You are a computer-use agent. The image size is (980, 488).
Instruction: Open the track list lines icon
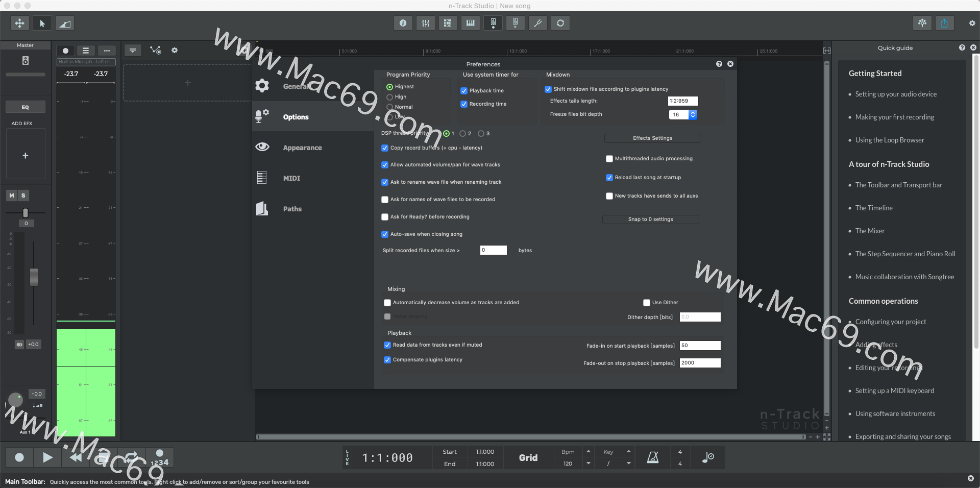pyautogui.click(x=86, y=51)
